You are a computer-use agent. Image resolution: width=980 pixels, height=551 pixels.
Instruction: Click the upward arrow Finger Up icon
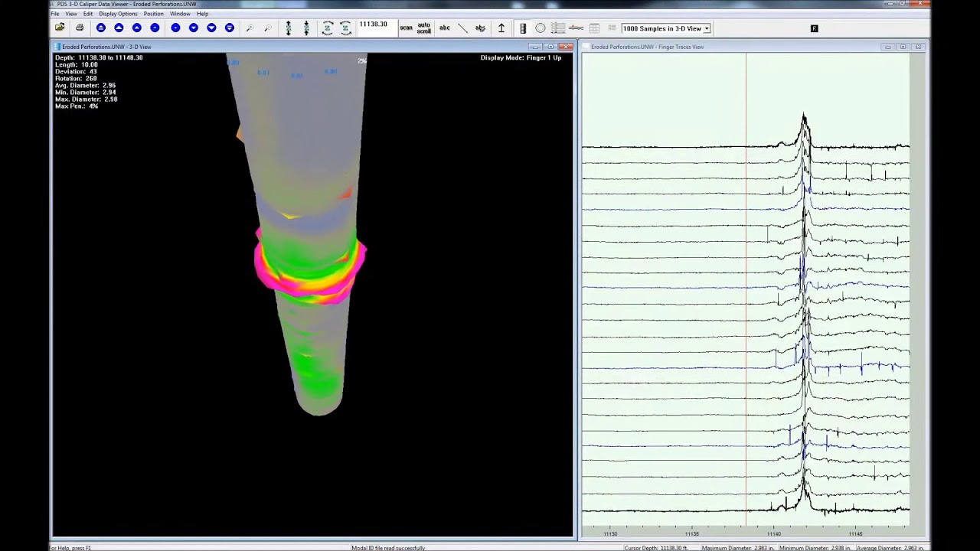501,28
